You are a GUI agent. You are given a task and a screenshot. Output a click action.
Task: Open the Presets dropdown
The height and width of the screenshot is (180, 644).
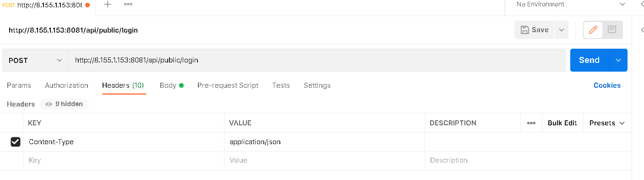(x=607, y=123)
